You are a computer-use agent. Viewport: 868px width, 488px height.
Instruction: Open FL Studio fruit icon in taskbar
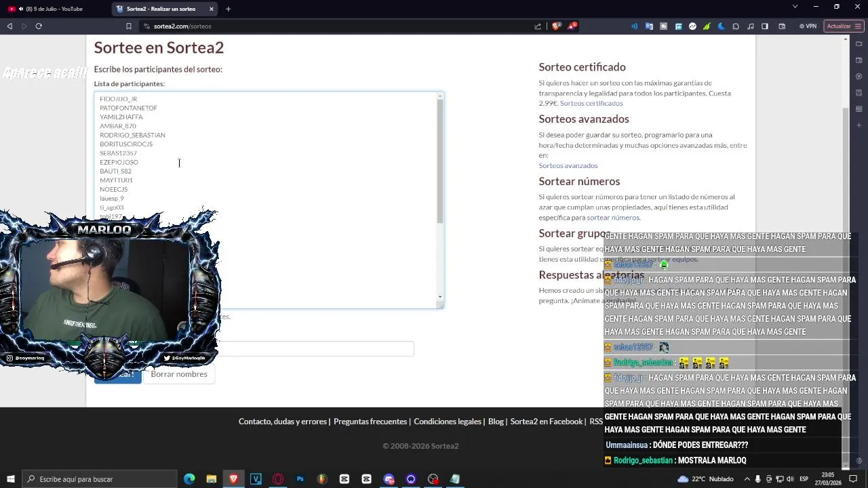point(322,479)
